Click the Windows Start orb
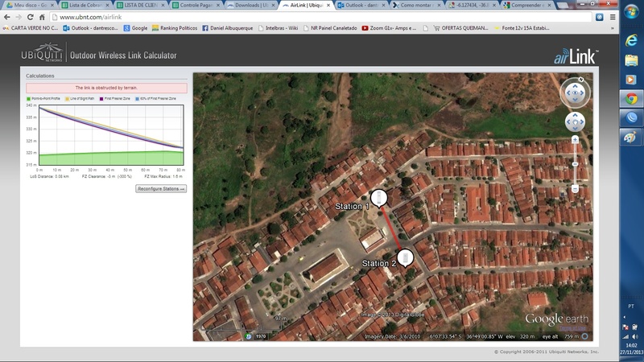The image size is (644, 362). pos(631,11)
